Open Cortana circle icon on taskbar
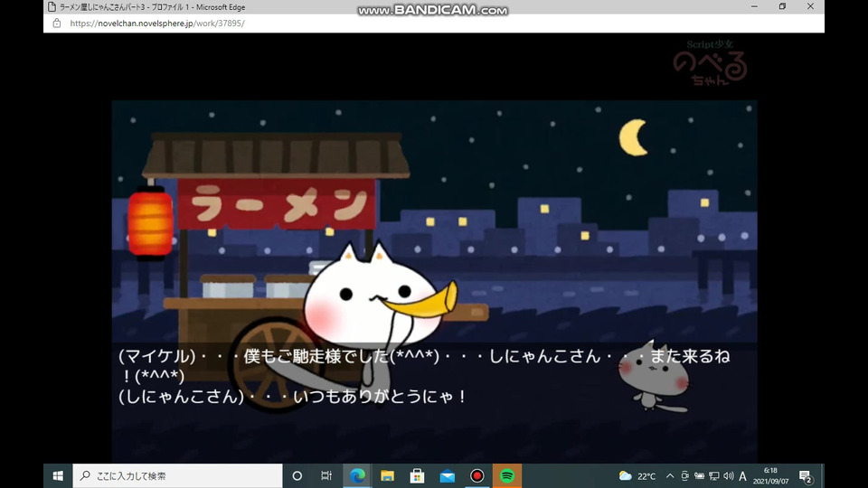The width and height of the screenshot is (868, 488). tap(297, 476)
